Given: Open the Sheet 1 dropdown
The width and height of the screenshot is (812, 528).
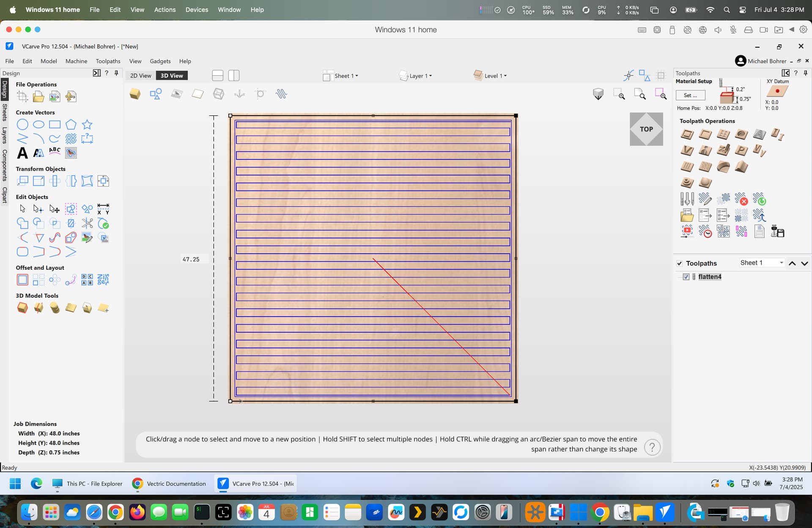Looking at the screenshot, I should click(341, 76).
